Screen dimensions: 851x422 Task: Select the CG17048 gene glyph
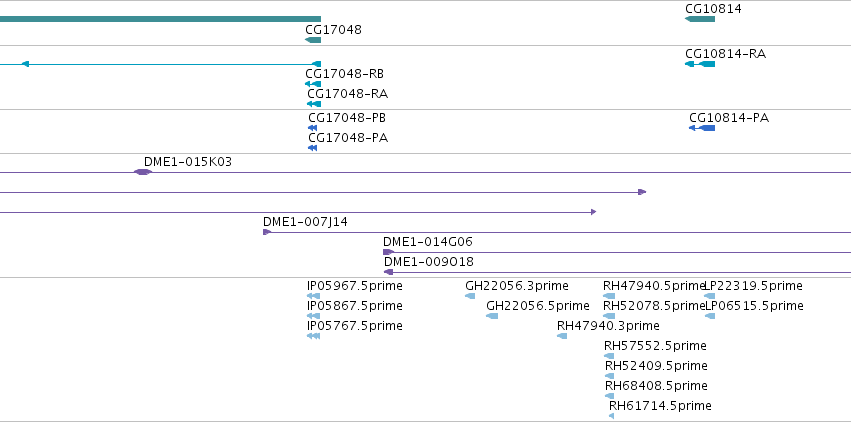coord(313,40)
